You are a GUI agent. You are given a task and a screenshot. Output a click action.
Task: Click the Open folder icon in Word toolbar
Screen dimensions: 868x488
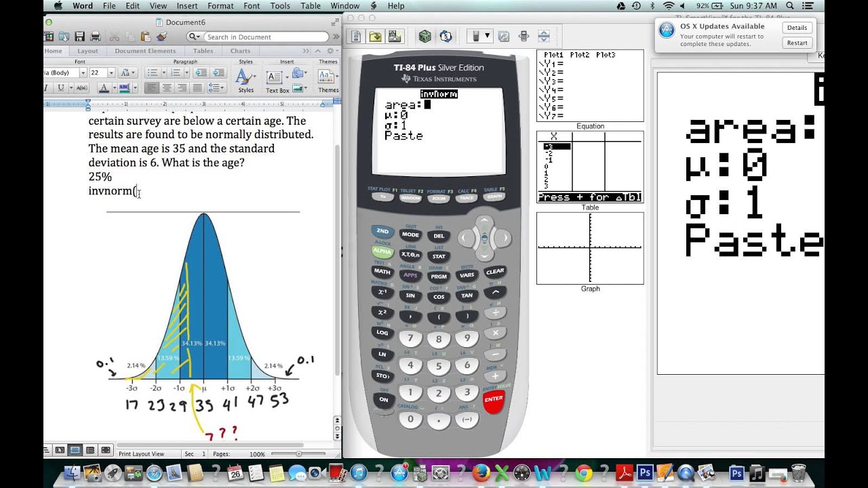pyautogui.click(x=64, y=37)
